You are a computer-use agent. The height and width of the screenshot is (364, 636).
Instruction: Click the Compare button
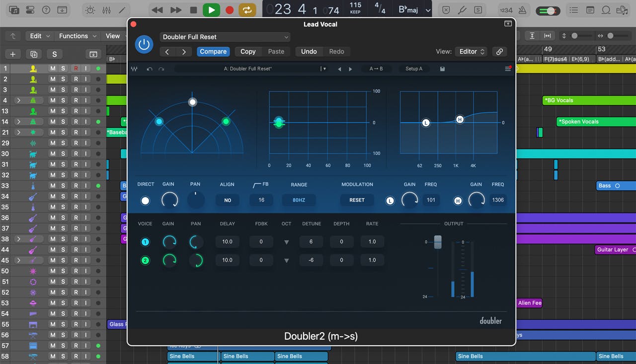213,52
